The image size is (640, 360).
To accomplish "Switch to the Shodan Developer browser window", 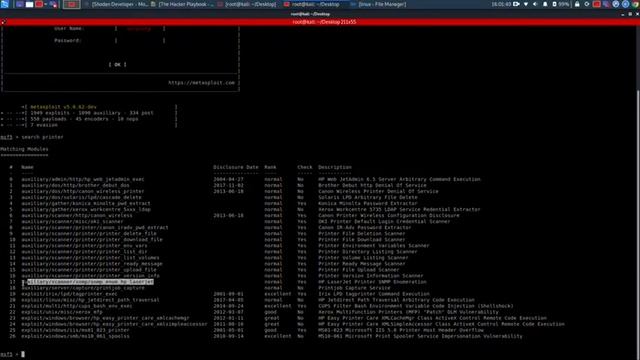I will pyautogui.click(x=116, y=4).
